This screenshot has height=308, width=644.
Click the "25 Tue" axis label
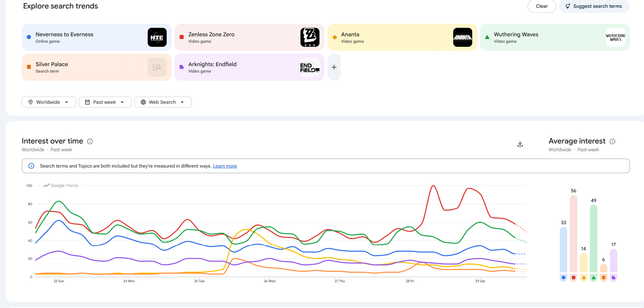tap(199, 281)
